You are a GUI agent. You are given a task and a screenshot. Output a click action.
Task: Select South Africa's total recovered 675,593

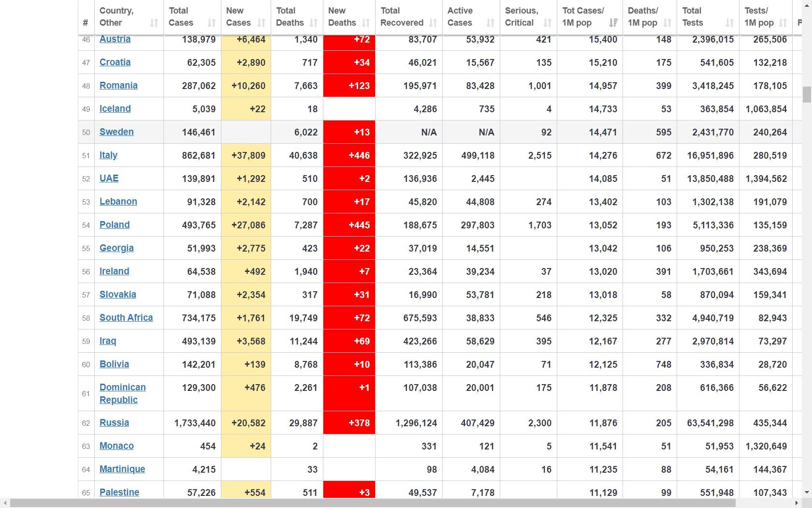[x=409, y=318]
